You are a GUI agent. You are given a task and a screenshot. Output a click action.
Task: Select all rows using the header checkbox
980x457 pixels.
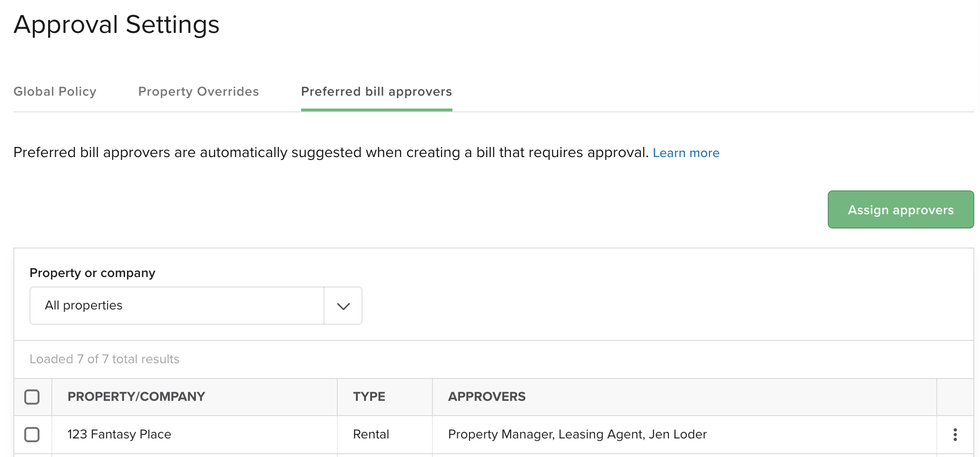[32, 397]
